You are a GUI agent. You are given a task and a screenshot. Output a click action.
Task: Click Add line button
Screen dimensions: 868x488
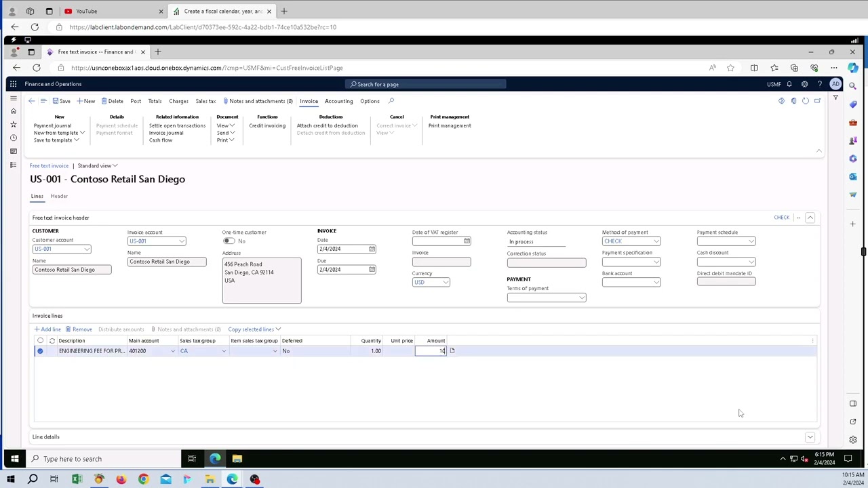47,329
